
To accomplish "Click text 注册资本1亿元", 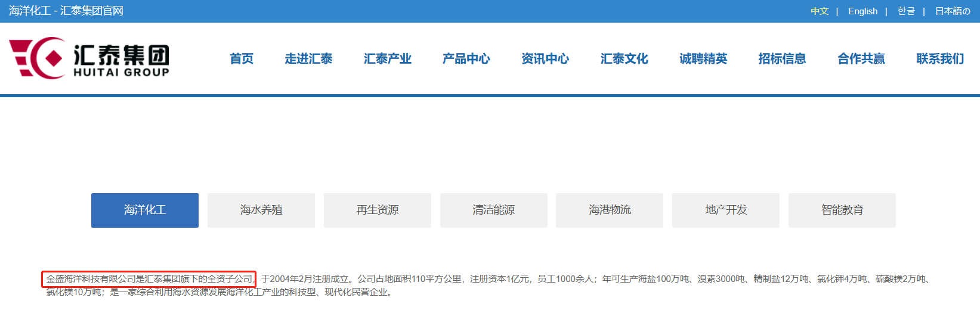I will [499, 278].
